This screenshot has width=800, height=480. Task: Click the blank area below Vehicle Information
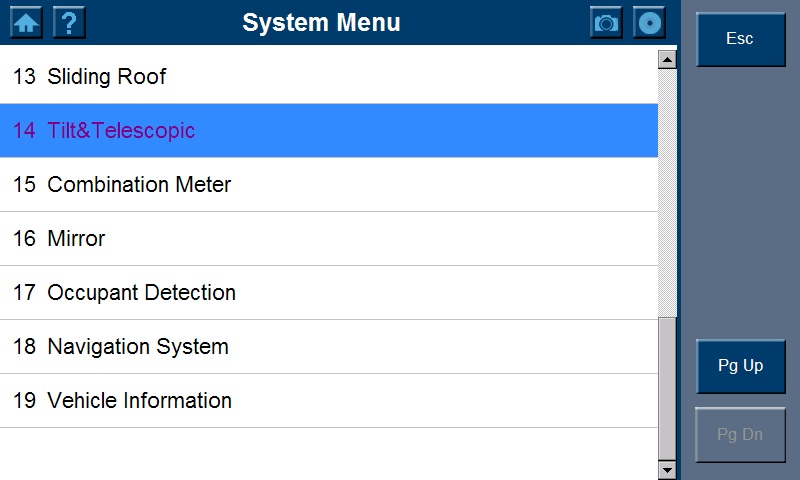click(328, 453)
